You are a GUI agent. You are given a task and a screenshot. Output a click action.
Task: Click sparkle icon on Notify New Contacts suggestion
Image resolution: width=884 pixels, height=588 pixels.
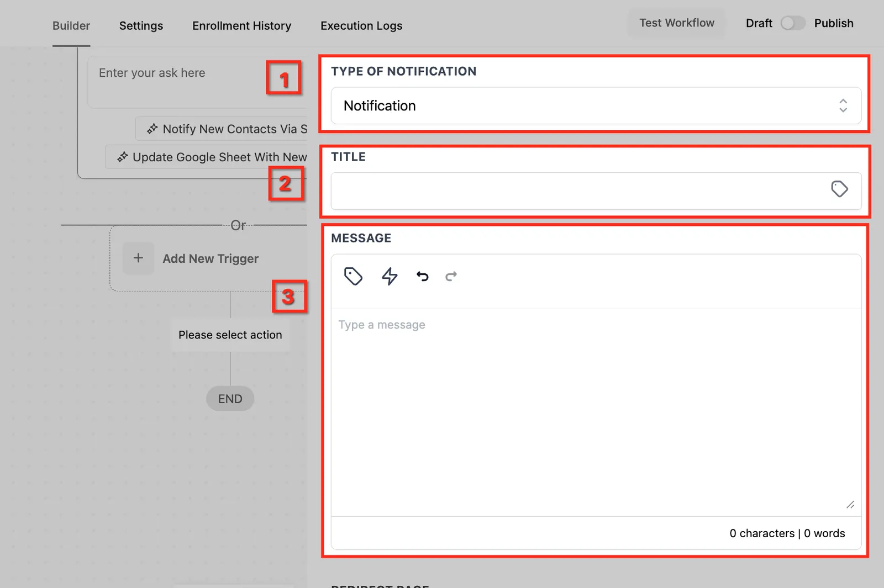152,129
